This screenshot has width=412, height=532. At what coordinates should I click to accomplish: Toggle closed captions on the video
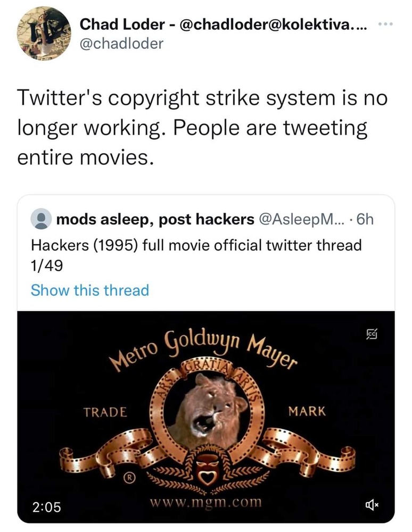pyautogui.click(x=371, y=334)
